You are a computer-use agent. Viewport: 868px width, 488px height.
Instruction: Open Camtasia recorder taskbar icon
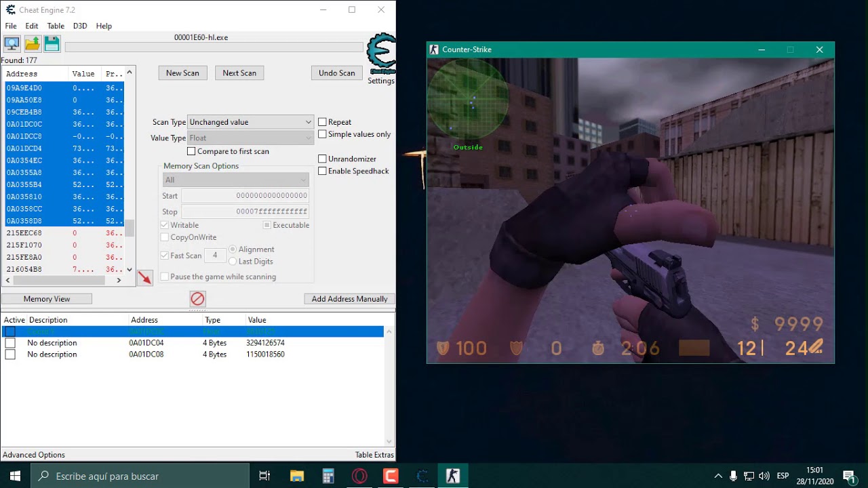(x=391, y=476)
